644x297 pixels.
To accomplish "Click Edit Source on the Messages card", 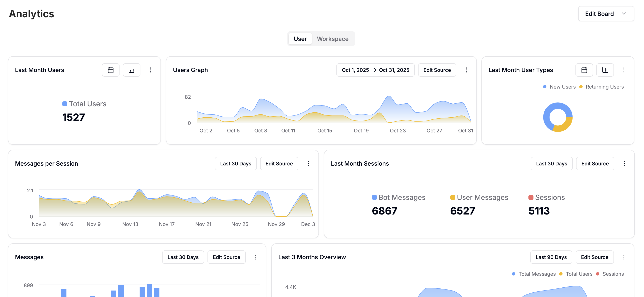I will tap(226, 257).
